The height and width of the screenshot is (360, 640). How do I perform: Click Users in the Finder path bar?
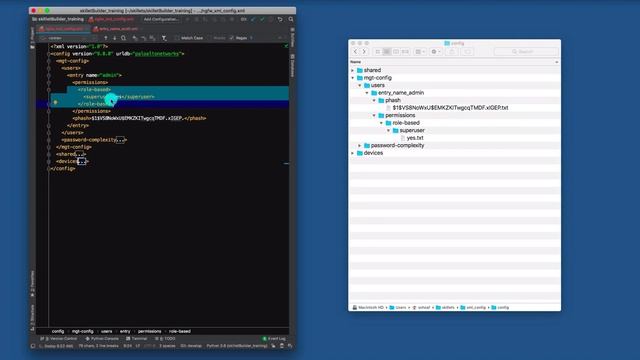click(x=398, y=307)
